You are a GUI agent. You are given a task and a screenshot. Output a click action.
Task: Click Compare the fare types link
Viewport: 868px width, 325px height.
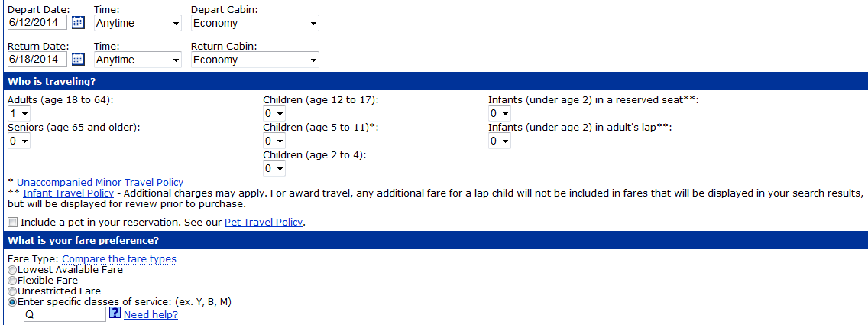119,259
